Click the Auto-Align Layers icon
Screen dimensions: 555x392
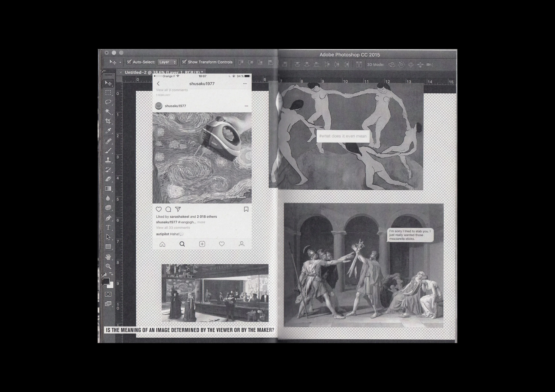pyautogui.click(x=359, y=64)
